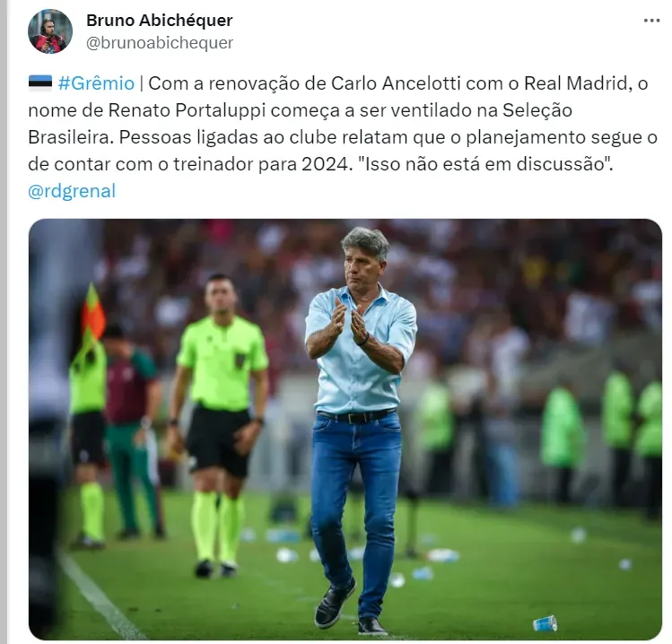Viewport: 672px width, 644px height.
Task: Click the plastic cup lying on the grass
Action: tap(545, 623)
